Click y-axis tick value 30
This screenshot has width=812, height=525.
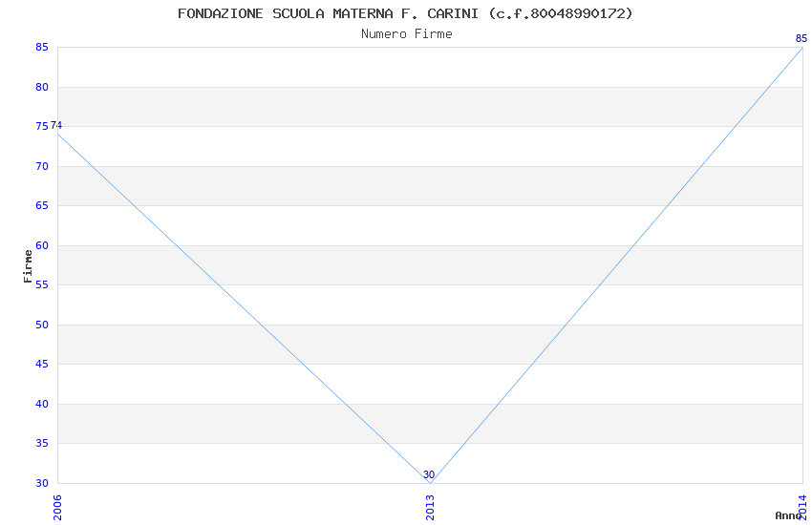42,483
